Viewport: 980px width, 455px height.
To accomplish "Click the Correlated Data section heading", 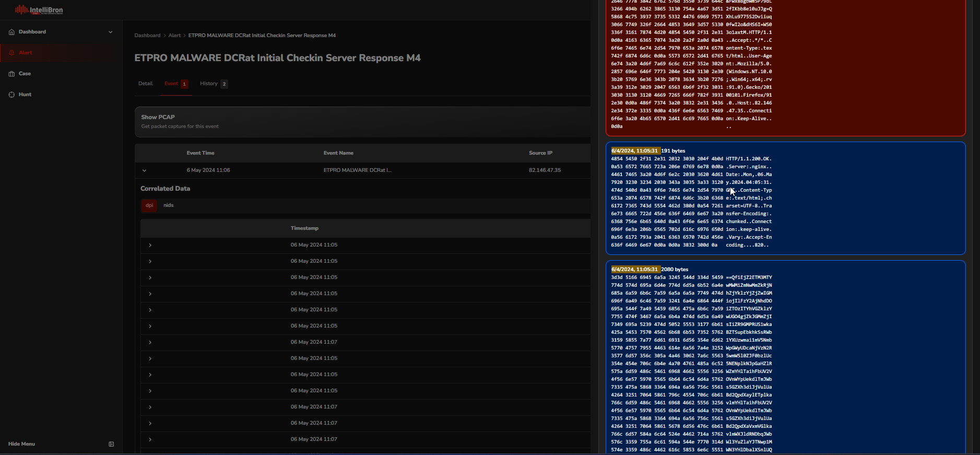I will pyautogui.click(x=165, y=189).
